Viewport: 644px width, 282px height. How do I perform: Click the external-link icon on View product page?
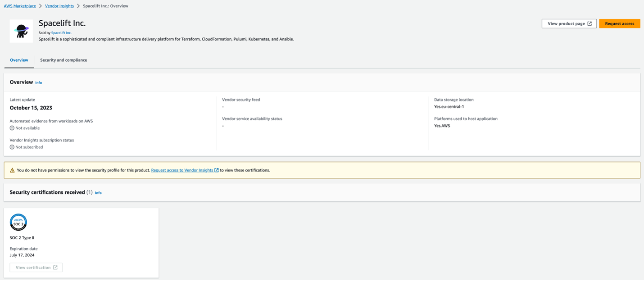point(590,23)
